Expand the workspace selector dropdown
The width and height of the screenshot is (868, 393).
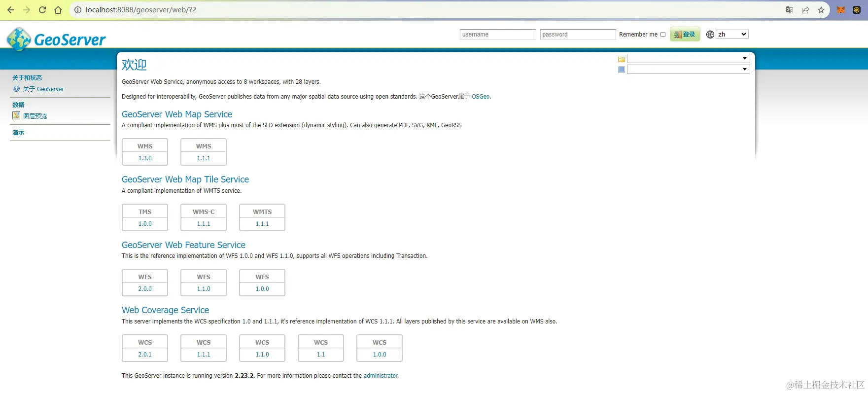pyautogui.click(x=689, y=58)
